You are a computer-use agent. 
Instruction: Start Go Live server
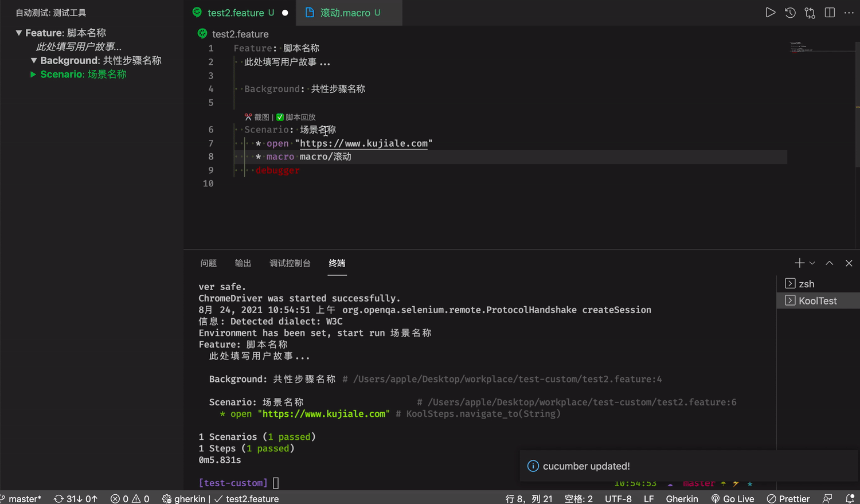pyautogui.click(x=733, y=499)
